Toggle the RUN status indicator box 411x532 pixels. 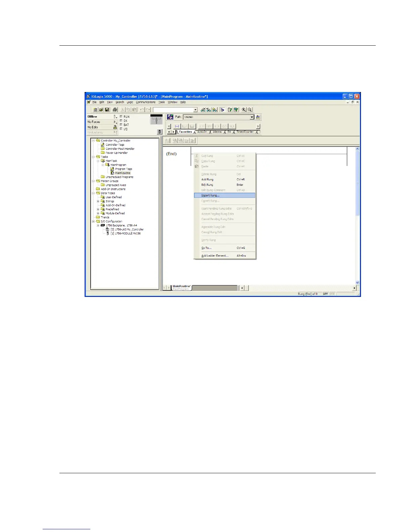(121, 117)
